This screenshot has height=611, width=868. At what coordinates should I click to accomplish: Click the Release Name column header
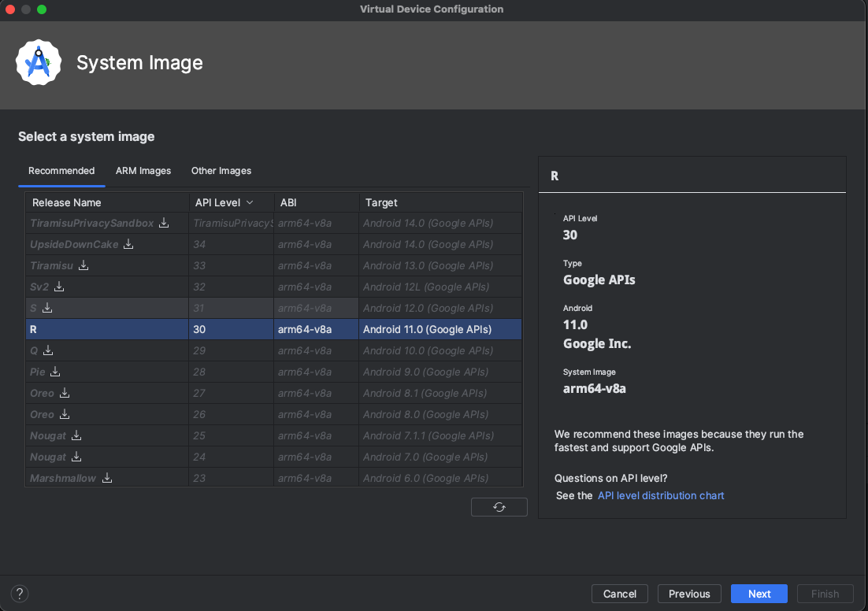click(x=67, y=202)
